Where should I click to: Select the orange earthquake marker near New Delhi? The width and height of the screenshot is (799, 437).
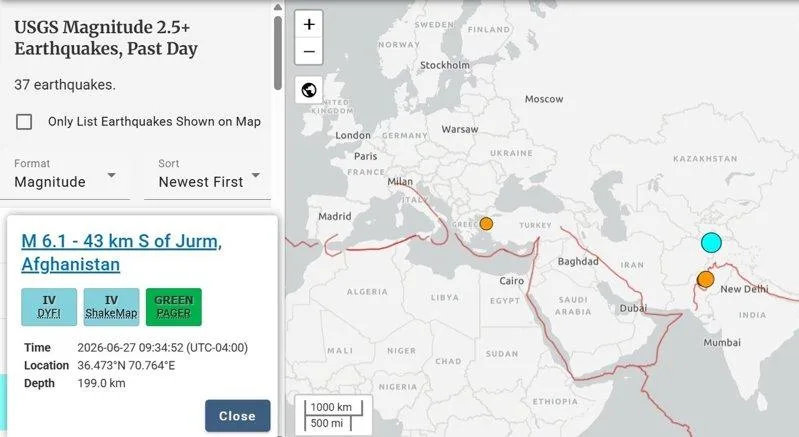pyautogui.click(x=705, y=279)
